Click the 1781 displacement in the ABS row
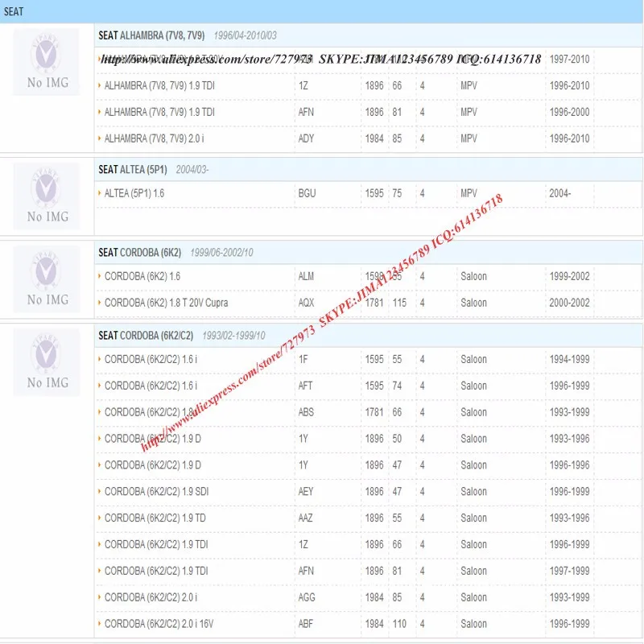 (x=374, y=412)
